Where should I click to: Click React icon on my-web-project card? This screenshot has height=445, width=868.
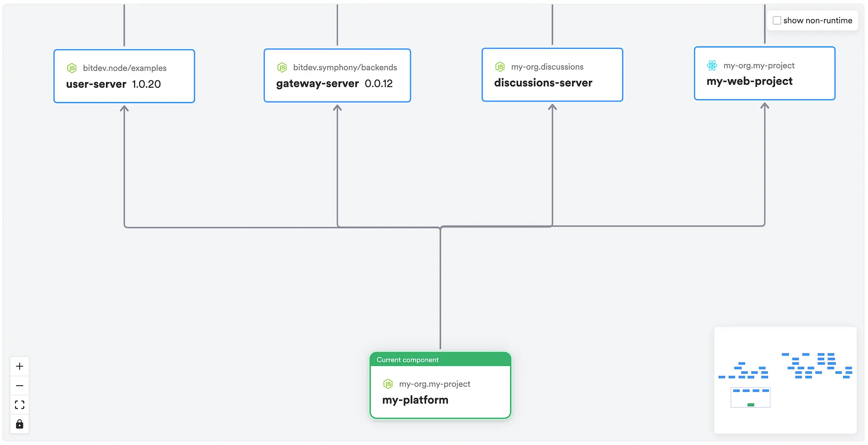point(712,66)
